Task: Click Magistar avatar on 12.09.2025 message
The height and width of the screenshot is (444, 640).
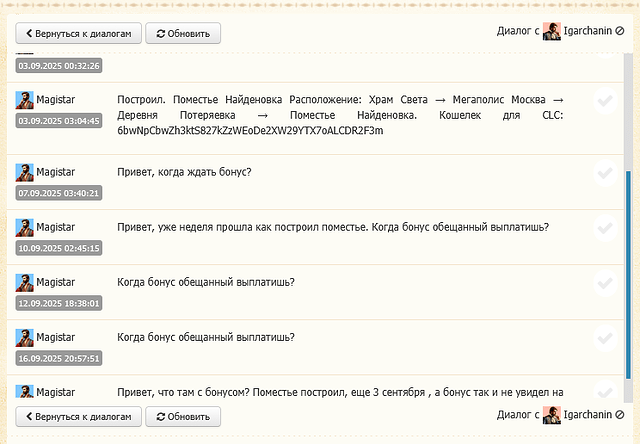Action: [24, 283]
